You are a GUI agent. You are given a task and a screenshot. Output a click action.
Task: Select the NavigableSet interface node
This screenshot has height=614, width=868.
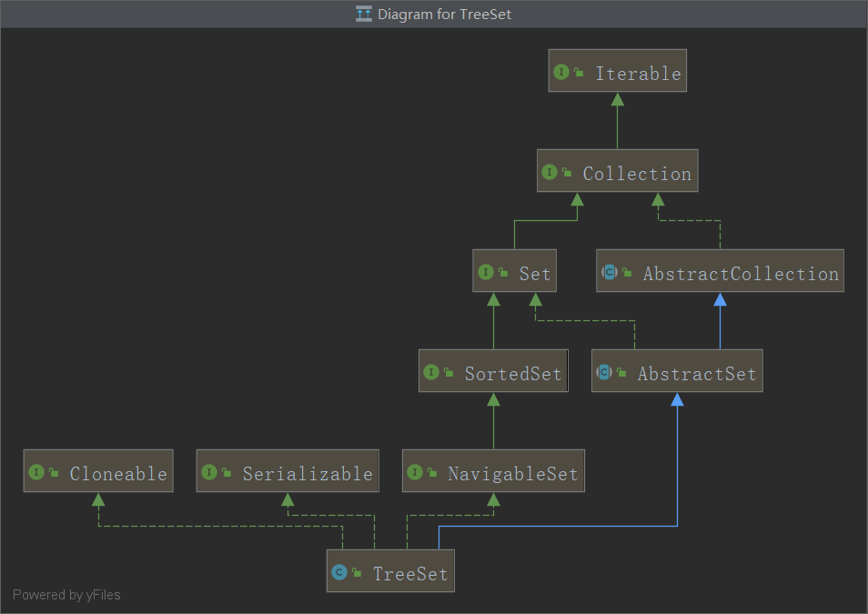(512, 474)
